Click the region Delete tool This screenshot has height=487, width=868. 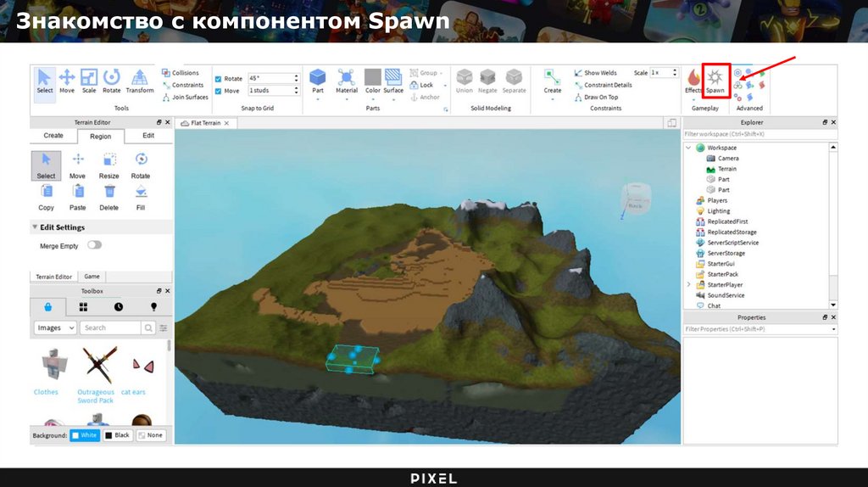[109, 198]
